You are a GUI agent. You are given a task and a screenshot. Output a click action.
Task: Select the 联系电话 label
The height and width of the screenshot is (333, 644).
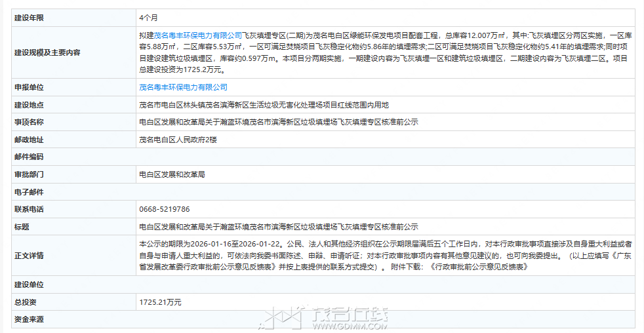[29, 209]
